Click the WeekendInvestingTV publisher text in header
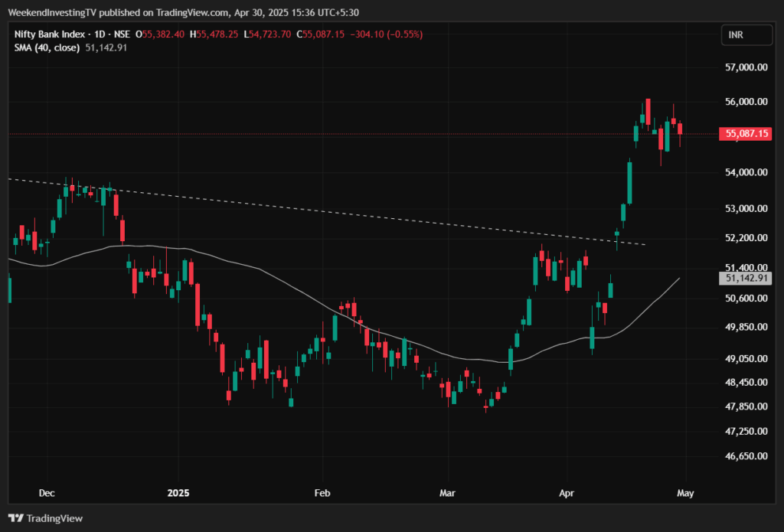 pyautogui.click(x=52, y=12)
